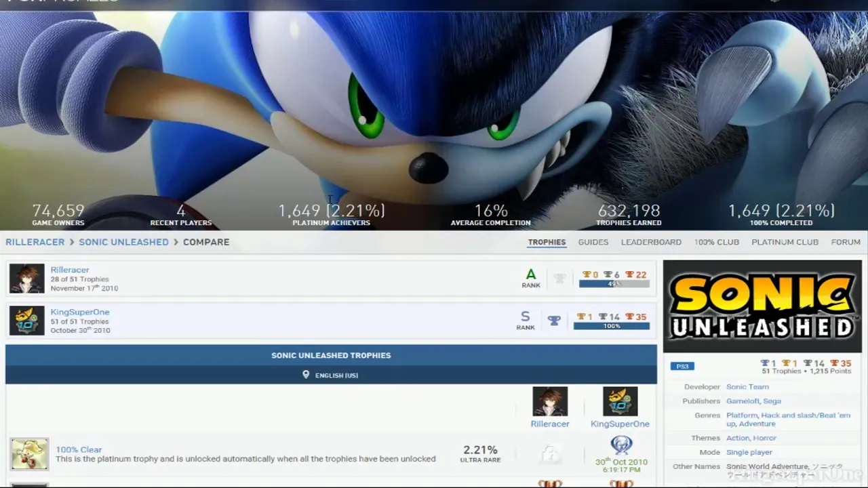
Task: Click Rilleracer's 49% progress bar
Action: coord(614,284)
